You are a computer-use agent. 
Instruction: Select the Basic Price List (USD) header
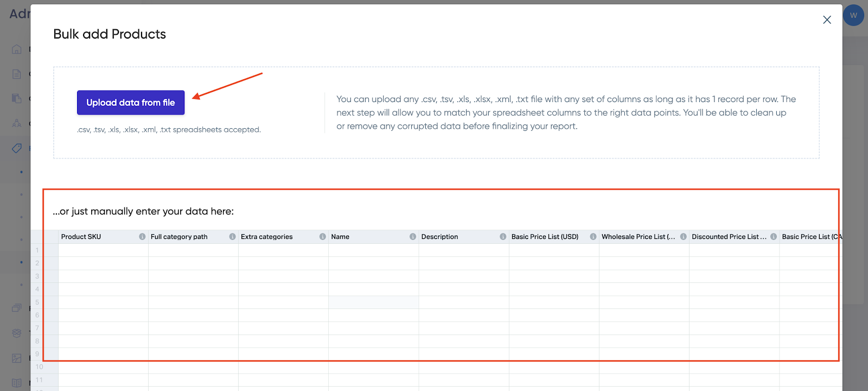(554, 237)
